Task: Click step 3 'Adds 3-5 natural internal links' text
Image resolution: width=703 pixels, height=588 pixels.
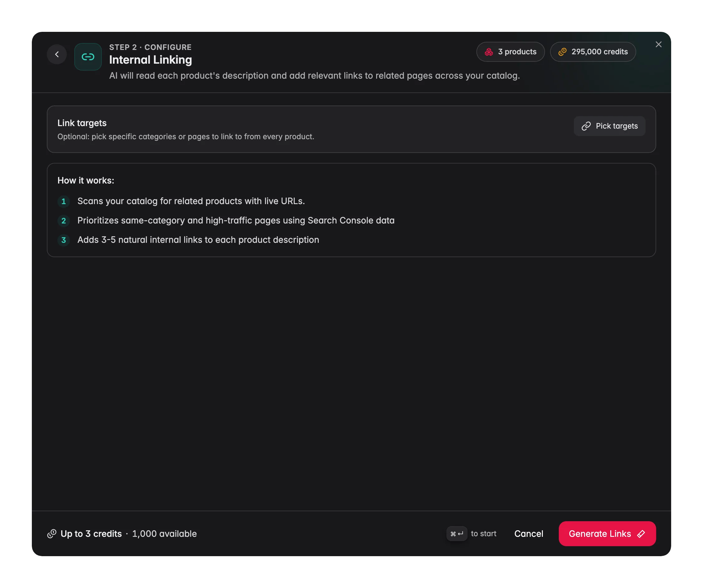Action: [x=198, y=240]
